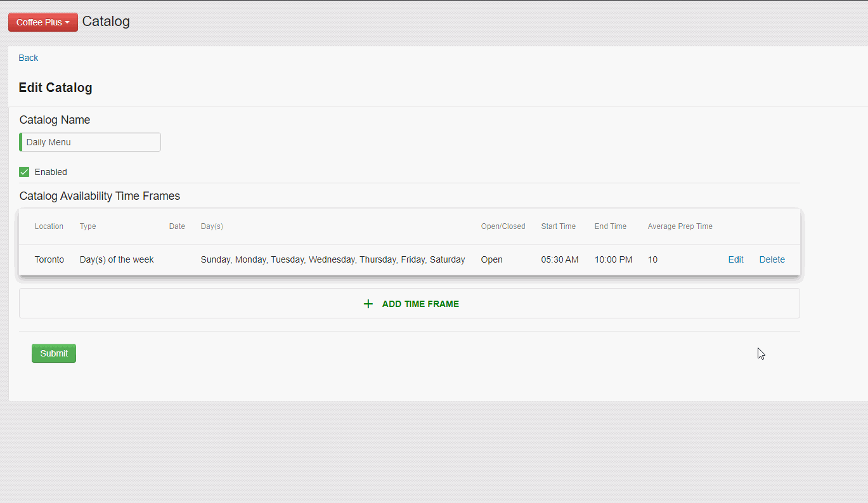Disable the Daily Menu catalog

point(23,171)
